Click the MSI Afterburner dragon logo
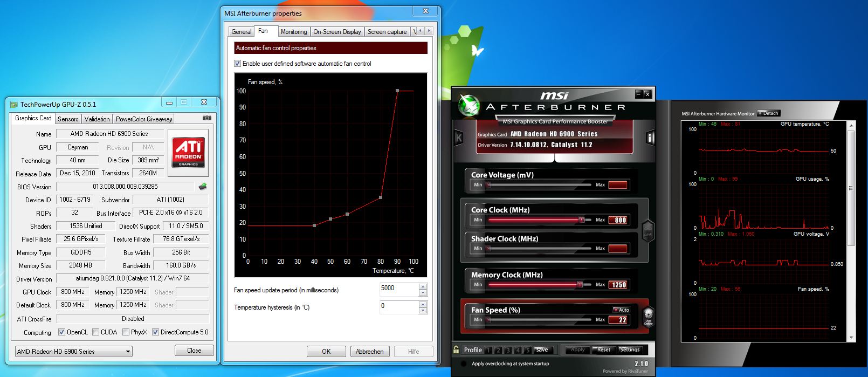Image resolution: width=868 pixels, height=377 pixels. [x=469, y=105]
